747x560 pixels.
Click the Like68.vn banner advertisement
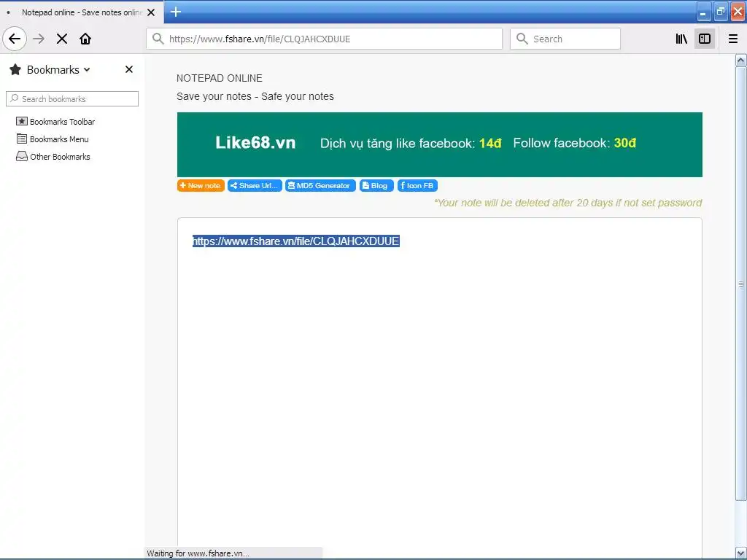[x=439, y=144]
